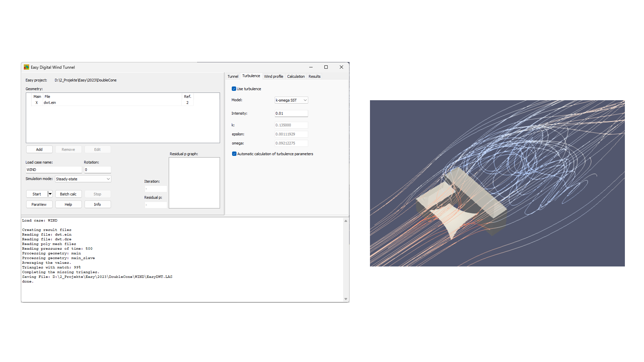
Task: Click the log scroll up arrow
Action: (x=346, y=221)
